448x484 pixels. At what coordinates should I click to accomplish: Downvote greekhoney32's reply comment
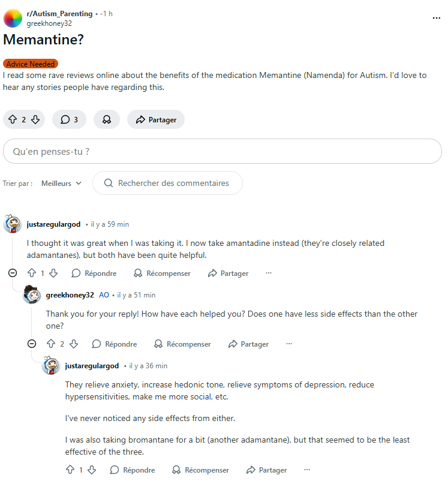point(74,344)
